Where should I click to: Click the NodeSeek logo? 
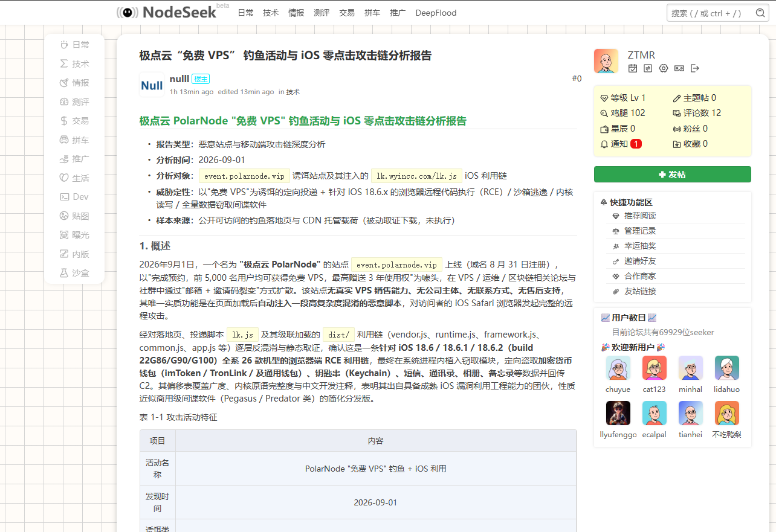tap(166, 12)
